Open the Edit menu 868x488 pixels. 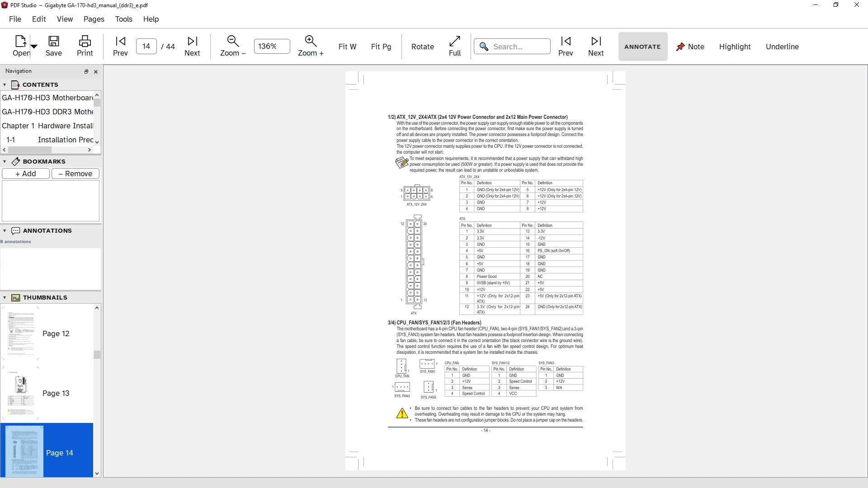pos(39,19)
